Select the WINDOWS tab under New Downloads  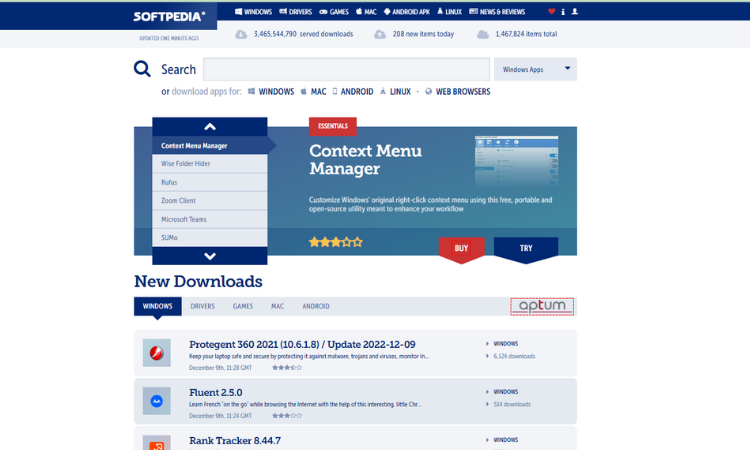pos(157,306)
